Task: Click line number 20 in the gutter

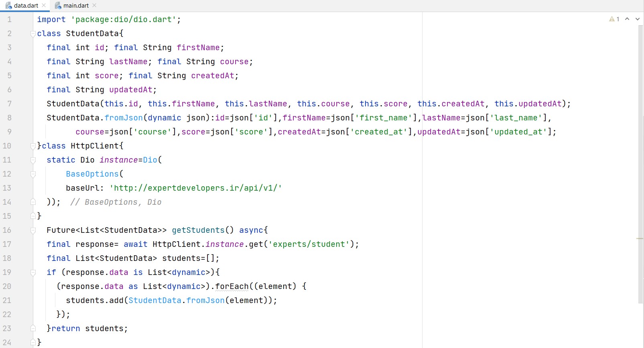Action: (x=7, y=286)
